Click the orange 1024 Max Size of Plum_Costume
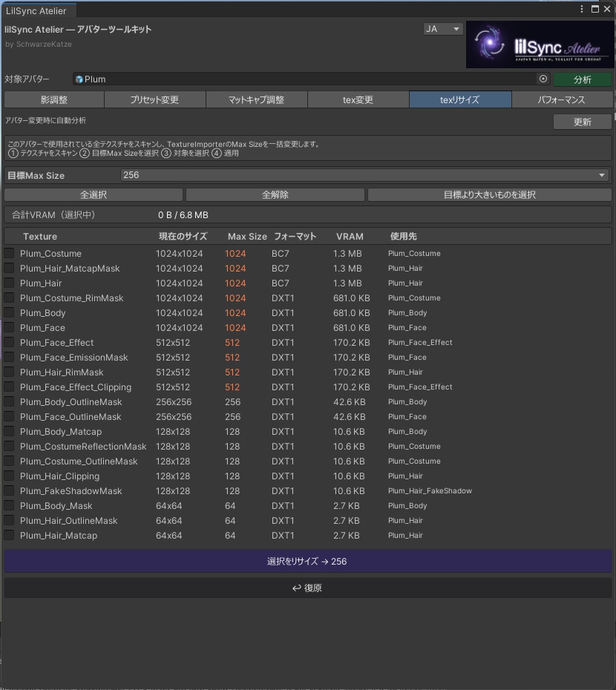This screenshot has height=690, width=616. click(x=235, y=254)
